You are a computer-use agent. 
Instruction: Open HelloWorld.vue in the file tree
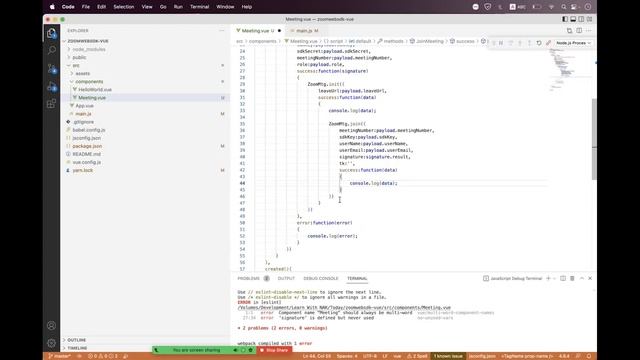click(95, 89)
